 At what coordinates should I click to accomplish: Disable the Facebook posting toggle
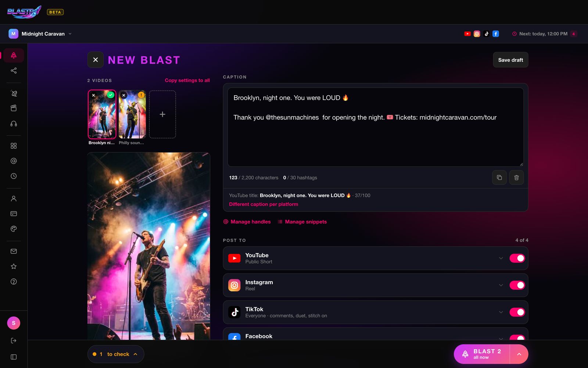pyautogui.click(x=517, y=337)
